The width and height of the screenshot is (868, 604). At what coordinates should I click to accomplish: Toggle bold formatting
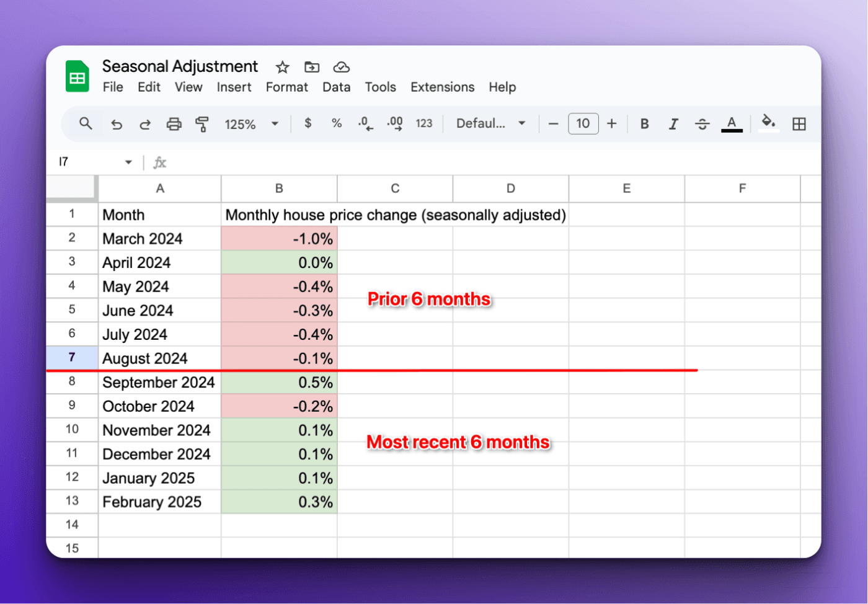coord(645,124)
